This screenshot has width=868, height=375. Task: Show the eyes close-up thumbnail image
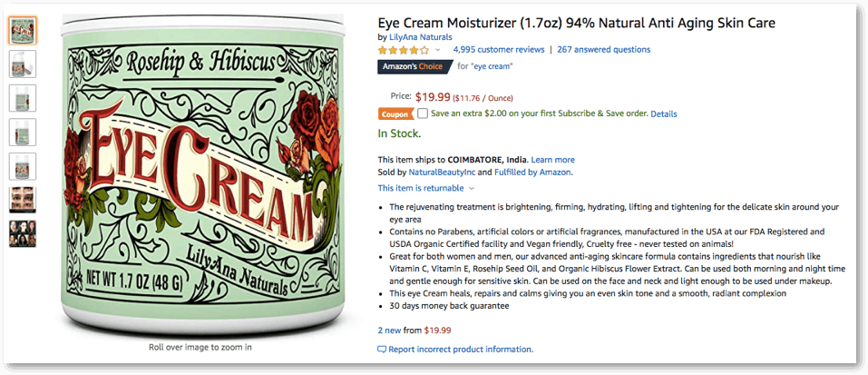(23, 200)
